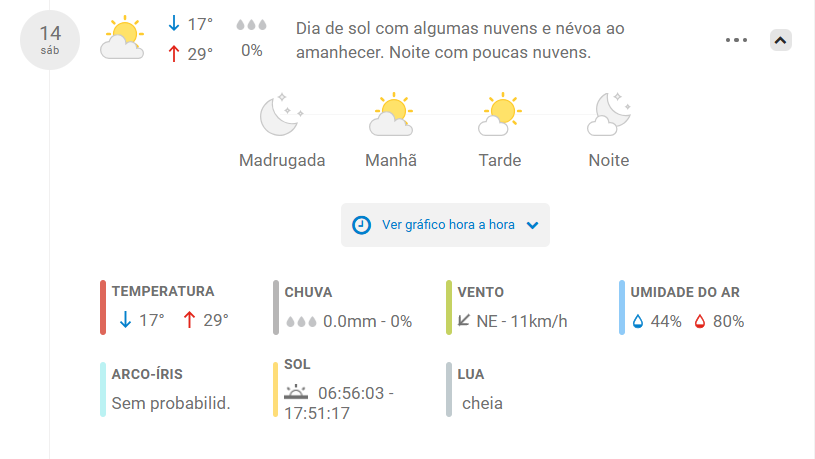The image size is (815, 459).
Task: Click the Madrugada period label
Action: click(282, 160)
